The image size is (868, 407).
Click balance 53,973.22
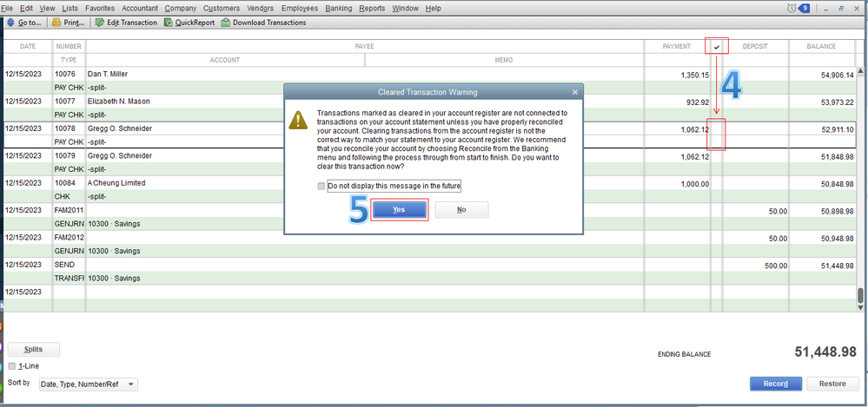coord(838,102)
